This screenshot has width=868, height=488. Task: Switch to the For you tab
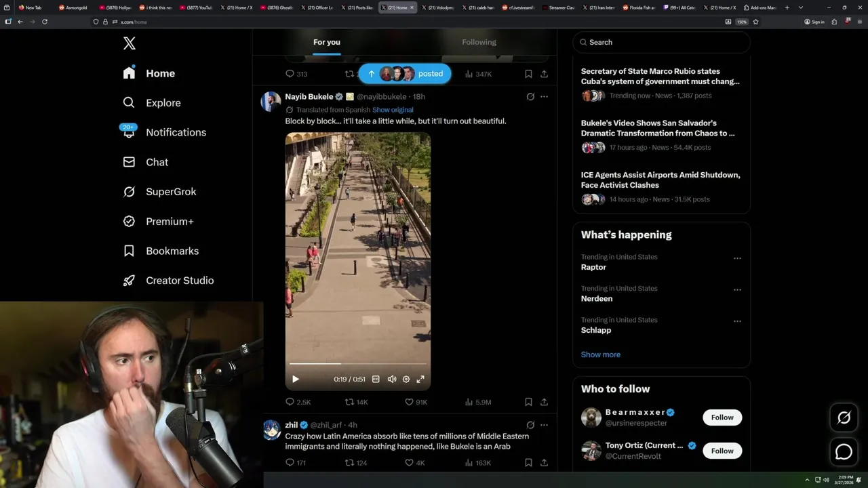[327, 42]
